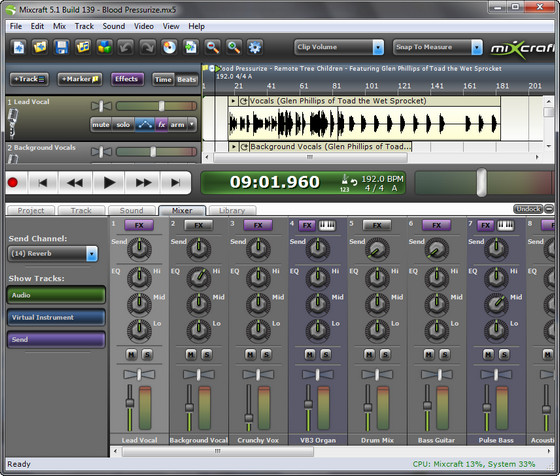560x476 pixels.
Task: Click the Record button in transport
Action: point(13,183)
